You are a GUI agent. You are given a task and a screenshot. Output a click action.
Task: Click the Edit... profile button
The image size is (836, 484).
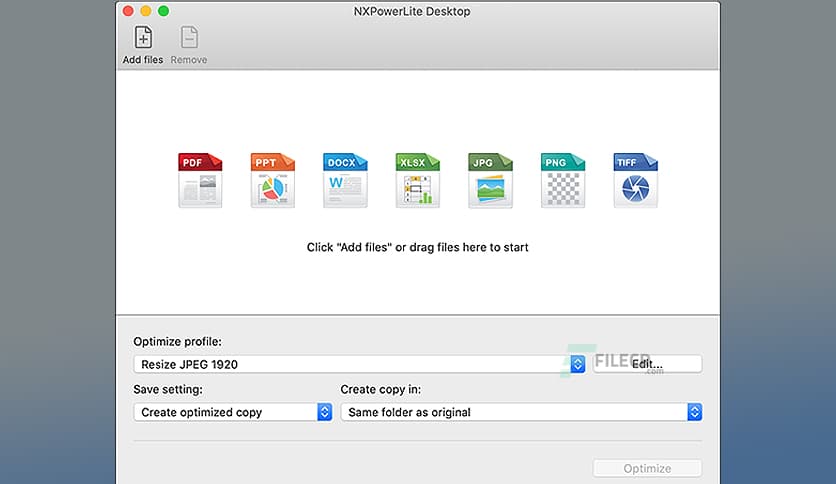tap(647, 364)
